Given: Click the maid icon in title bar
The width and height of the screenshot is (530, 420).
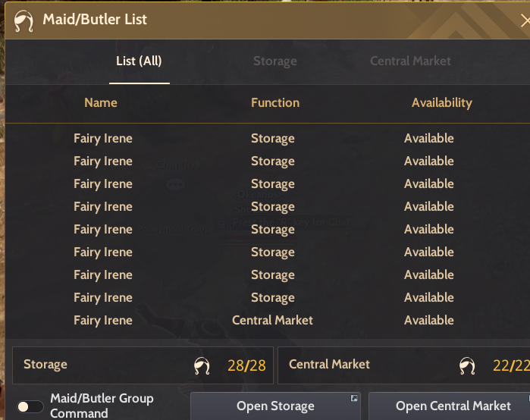Looking at the screenshot, I should pyautogui.click(x=24, y=21).
